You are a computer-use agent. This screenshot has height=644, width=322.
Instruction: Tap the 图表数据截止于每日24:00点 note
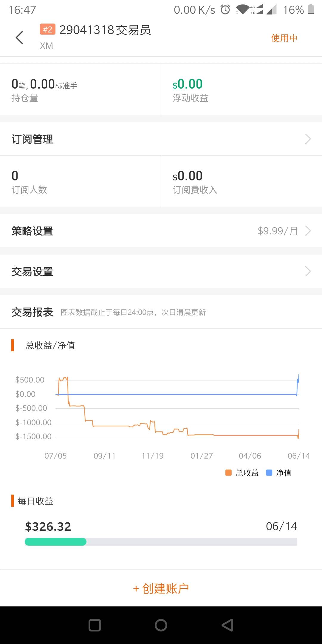(133, 312)
